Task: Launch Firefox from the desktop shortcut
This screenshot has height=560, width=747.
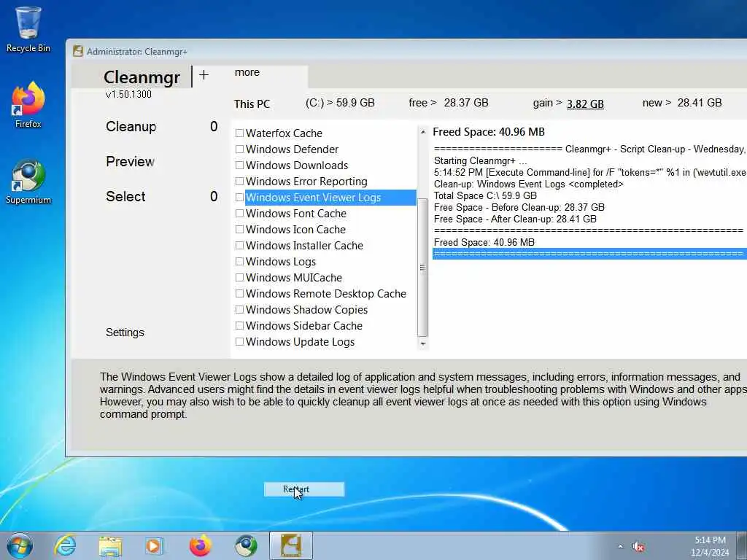Action: tap(28, 105)
